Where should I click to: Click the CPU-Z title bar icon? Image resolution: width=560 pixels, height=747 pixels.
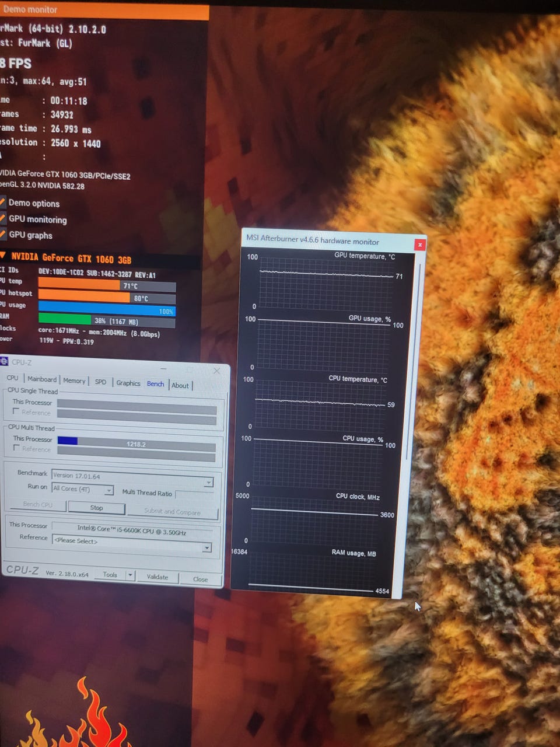(3, 362)
